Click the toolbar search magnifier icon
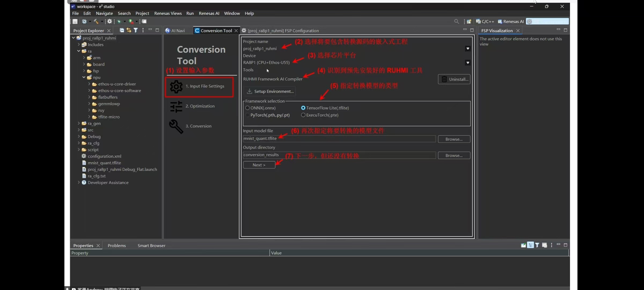 pyautogui.click(x=456, y=21)
